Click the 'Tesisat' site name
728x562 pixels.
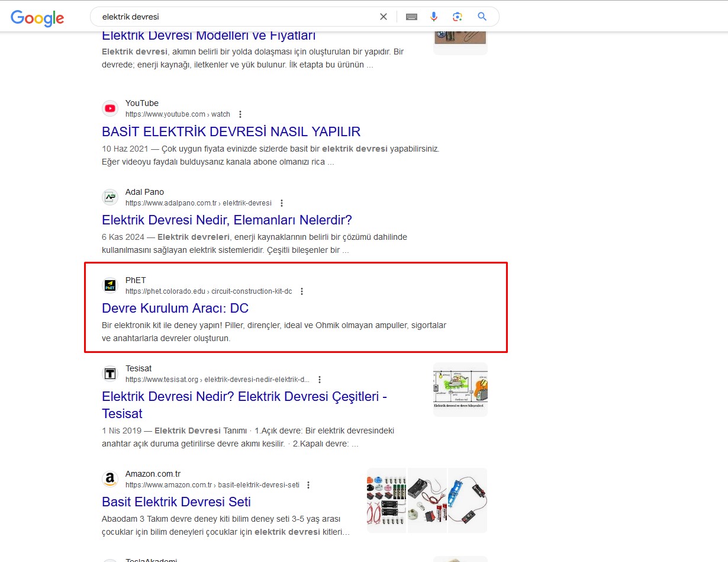(138, 368)
